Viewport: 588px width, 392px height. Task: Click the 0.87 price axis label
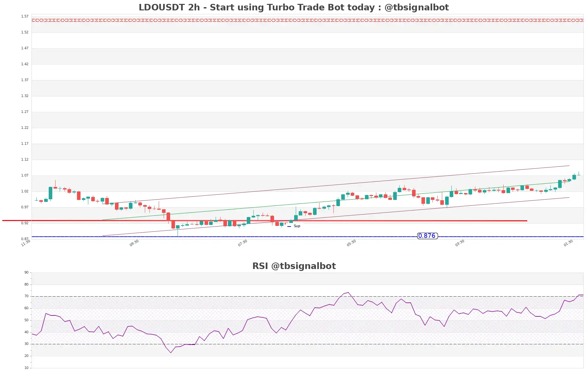point(25,239)
